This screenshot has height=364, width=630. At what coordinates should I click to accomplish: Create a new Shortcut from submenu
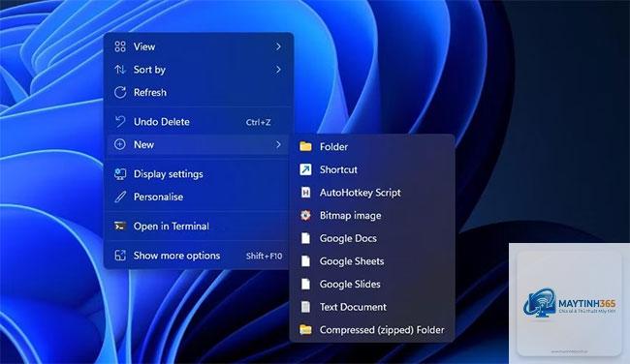(372, 169)
